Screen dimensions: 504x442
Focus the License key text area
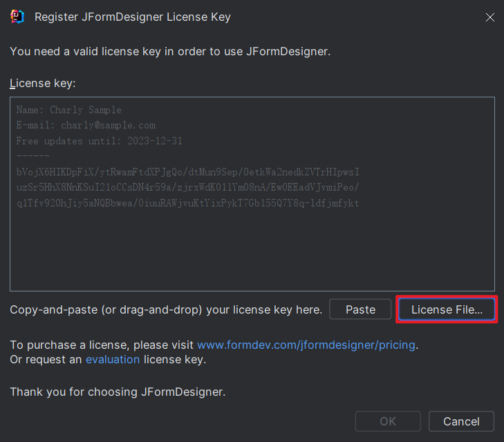pos(252,194)
